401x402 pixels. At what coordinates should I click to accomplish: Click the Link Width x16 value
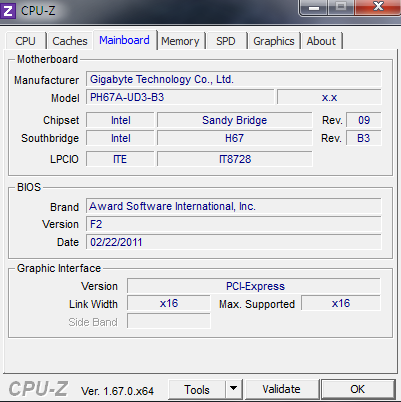[x=169, y=303]
